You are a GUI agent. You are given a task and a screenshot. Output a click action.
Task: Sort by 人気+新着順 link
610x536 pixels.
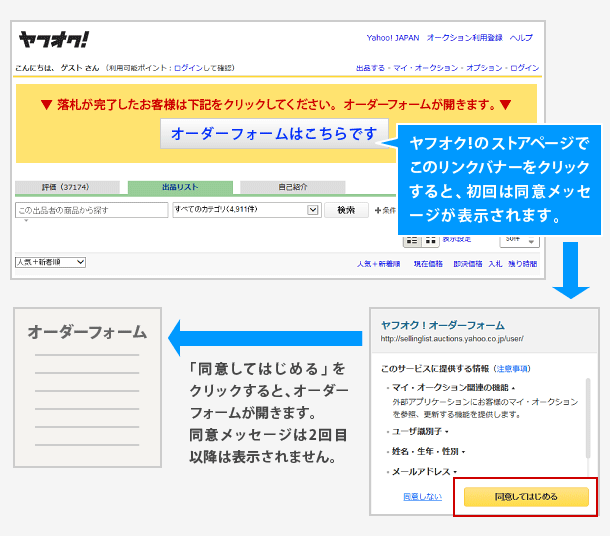[x=379, y=264]
